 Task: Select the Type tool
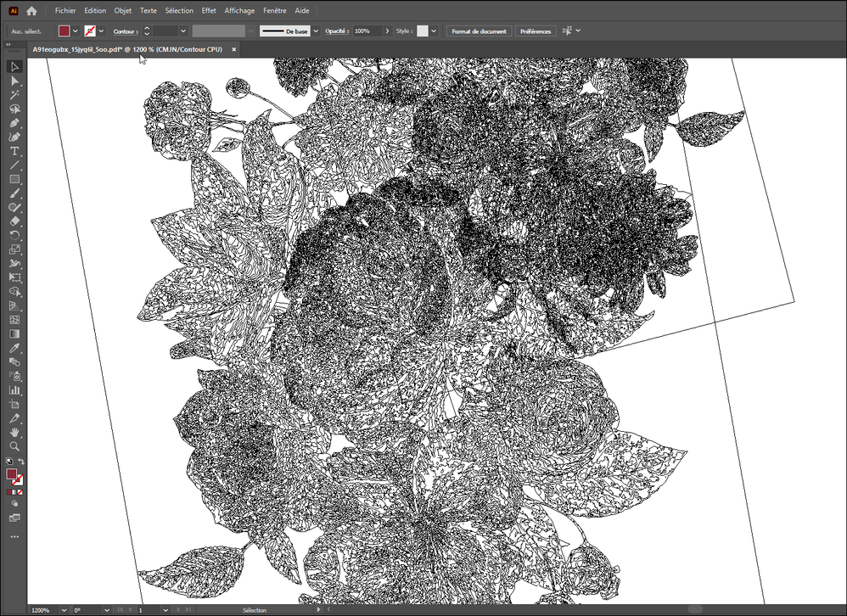click(x=14, y=151)
